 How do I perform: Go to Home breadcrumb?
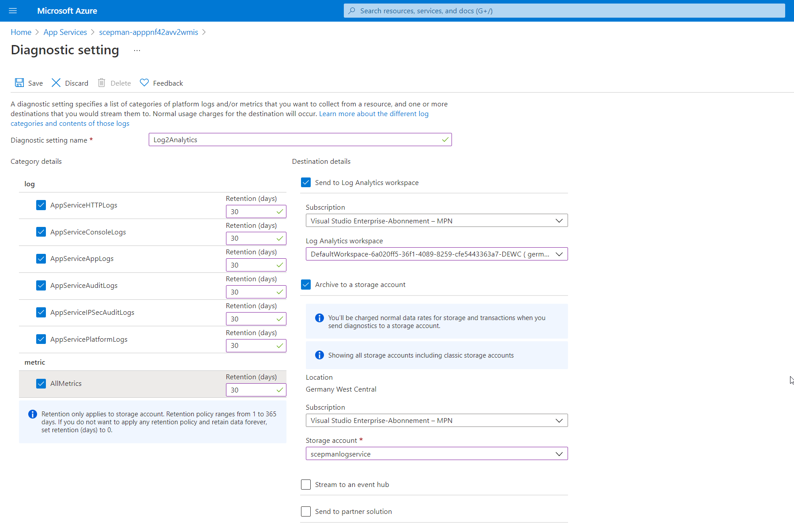click(x=21, y=32)
